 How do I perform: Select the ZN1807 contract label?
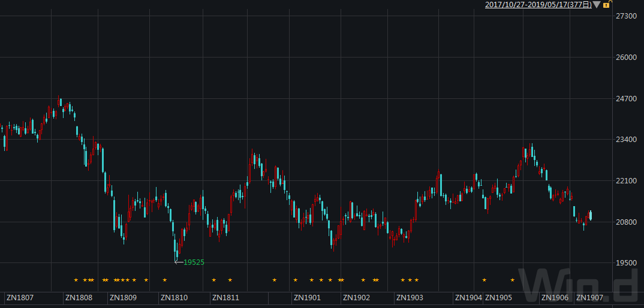click(x=20, y=297)
